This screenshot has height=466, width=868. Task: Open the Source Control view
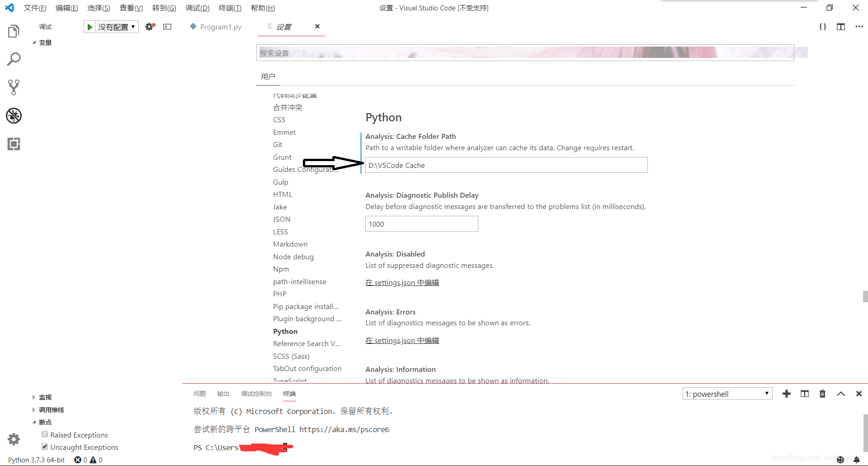[x=14, y=87]
